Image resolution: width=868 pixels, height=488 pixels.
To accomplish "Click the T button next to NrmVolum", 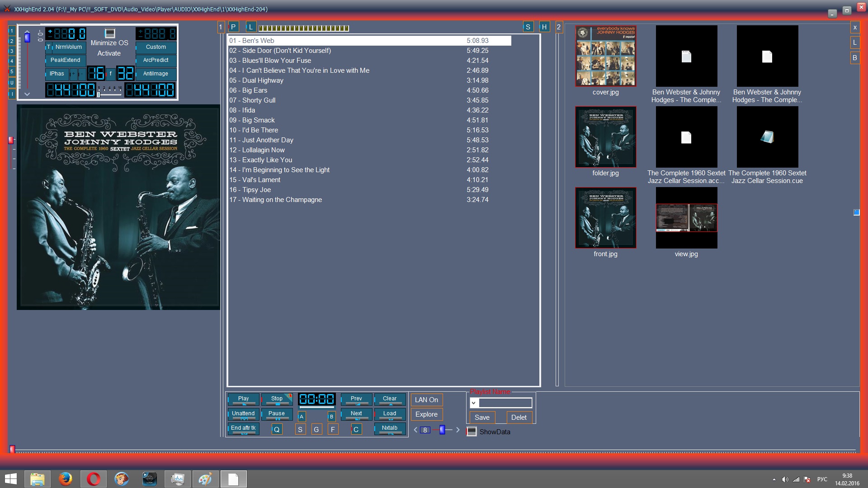I will coord(49,47).
